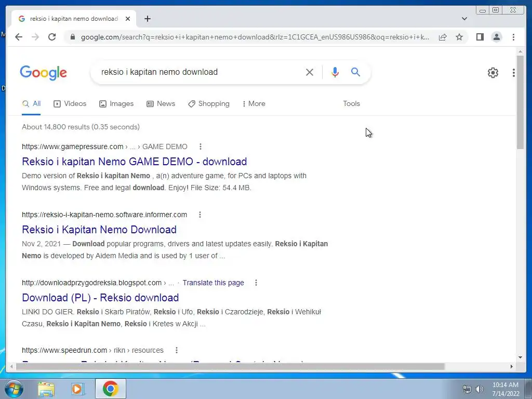The image size is (532, 399).
Task: View site information via the padlock icon
Action: point(72,37)
